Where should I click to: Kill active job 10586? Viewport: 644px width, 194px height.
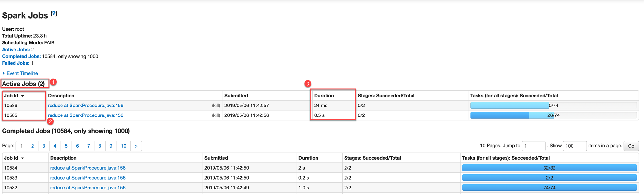click(216, 106)
